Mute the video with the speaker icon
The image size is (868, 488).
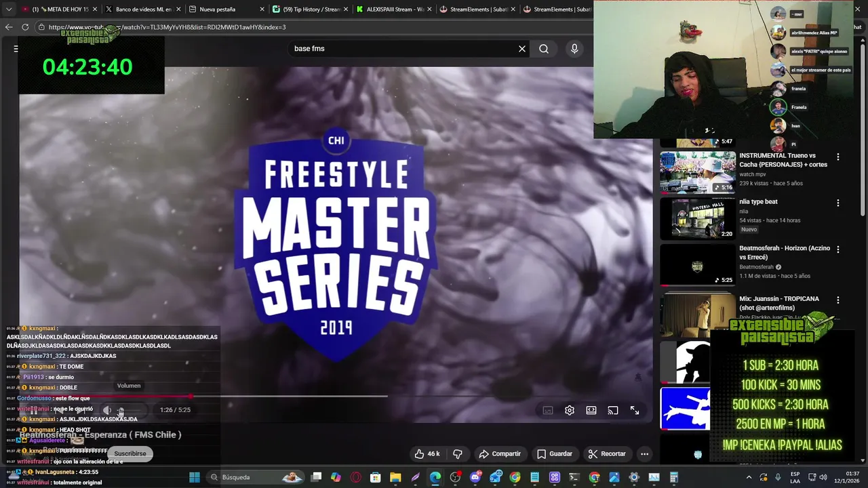pos(107,410)
